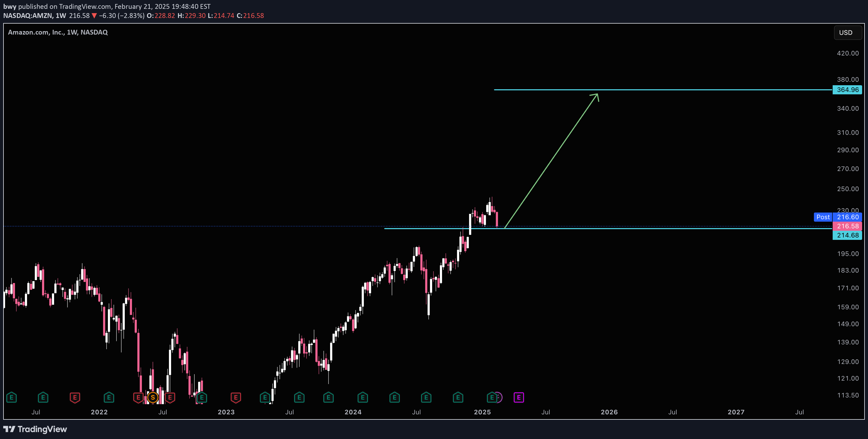Image resolution: width=868 pixels, height=439 pixels.
Task: Click the 139.00 price scale value
Action: click(x=848, y=342)
